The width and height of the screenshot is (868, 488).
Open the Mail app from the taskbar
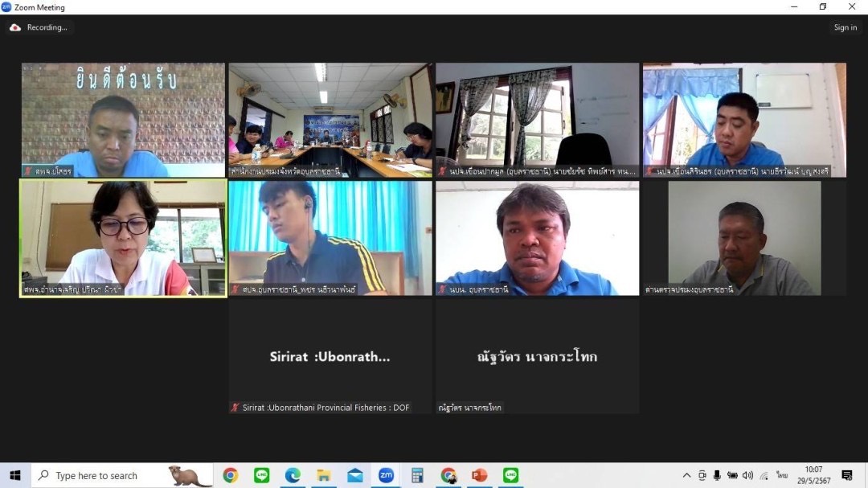pos(354,475)
